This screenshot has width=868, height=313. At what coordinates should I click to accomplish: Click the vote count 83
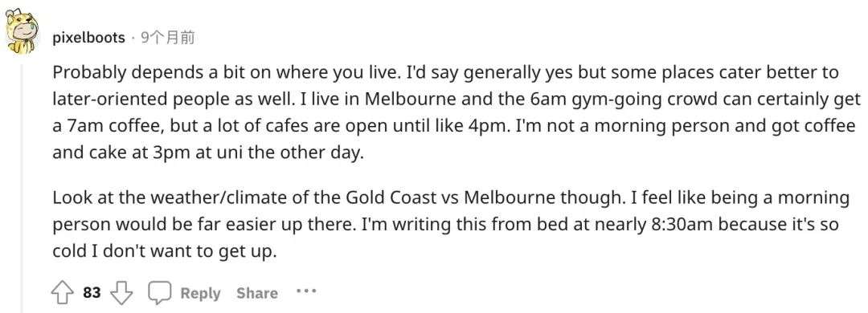(x=92, y=293)
